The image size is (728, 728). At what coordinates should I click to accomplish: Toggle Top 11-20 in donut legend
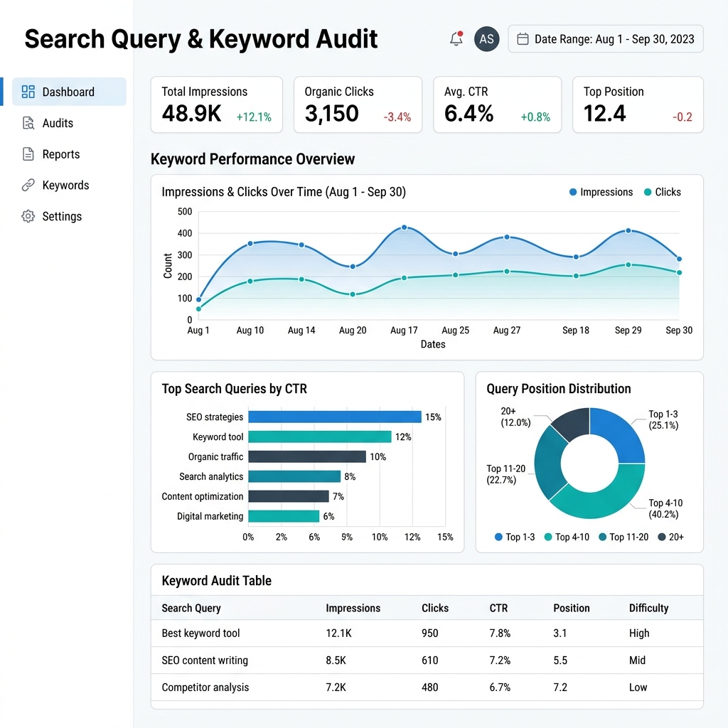tap(623, 537)
